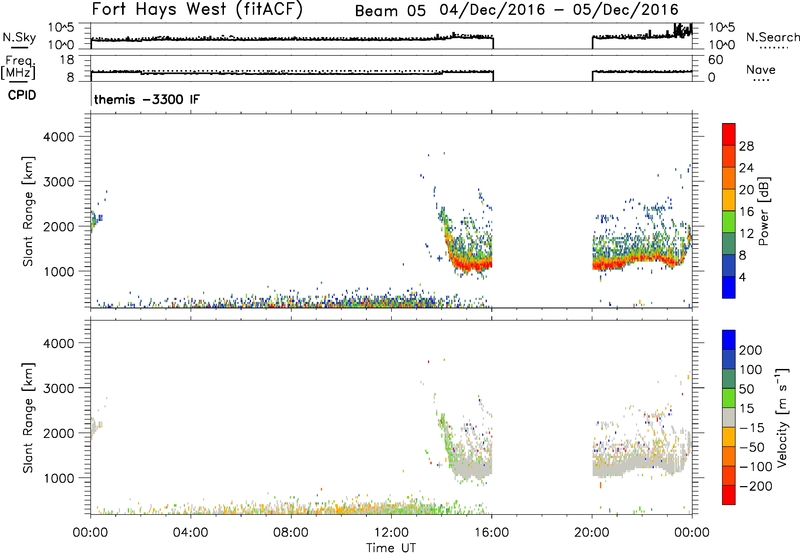Click the '50' tick on the Velocity scale
800x554 pixels.
(x=746, y=389)
